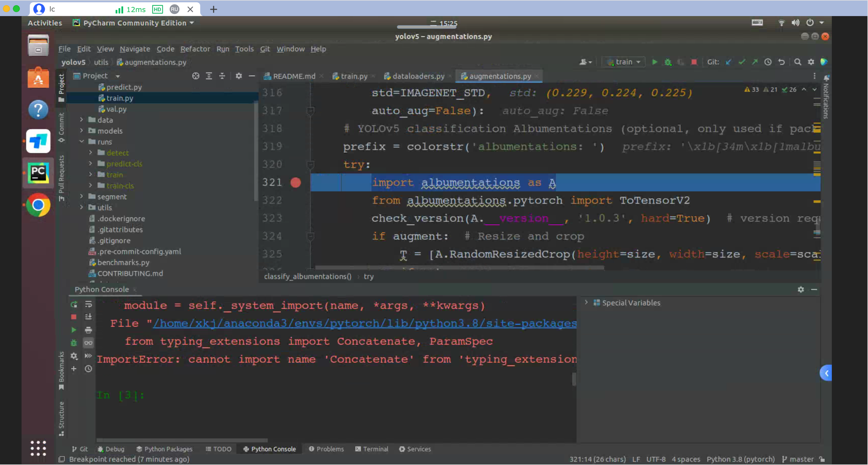Open Search Everywhere magnifier icon
This screenshot has width=868, height=465.
[798, 62]
